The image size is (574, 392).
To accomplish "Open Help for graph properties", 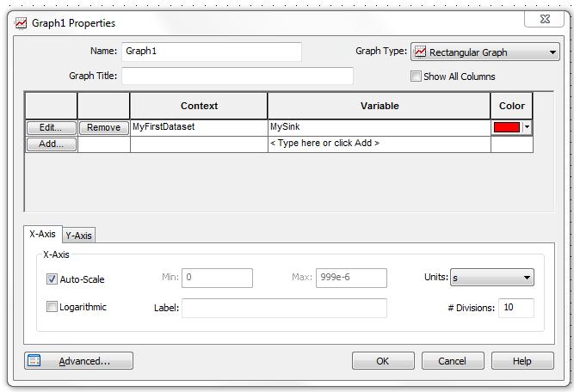I will (x=522, y=361).
